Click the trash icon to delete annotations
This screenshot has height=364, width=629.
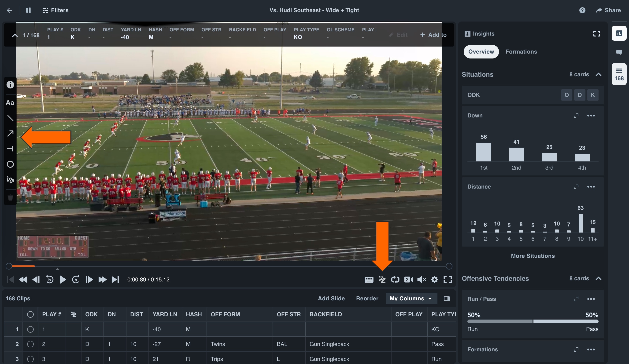[x=10, y=197]
